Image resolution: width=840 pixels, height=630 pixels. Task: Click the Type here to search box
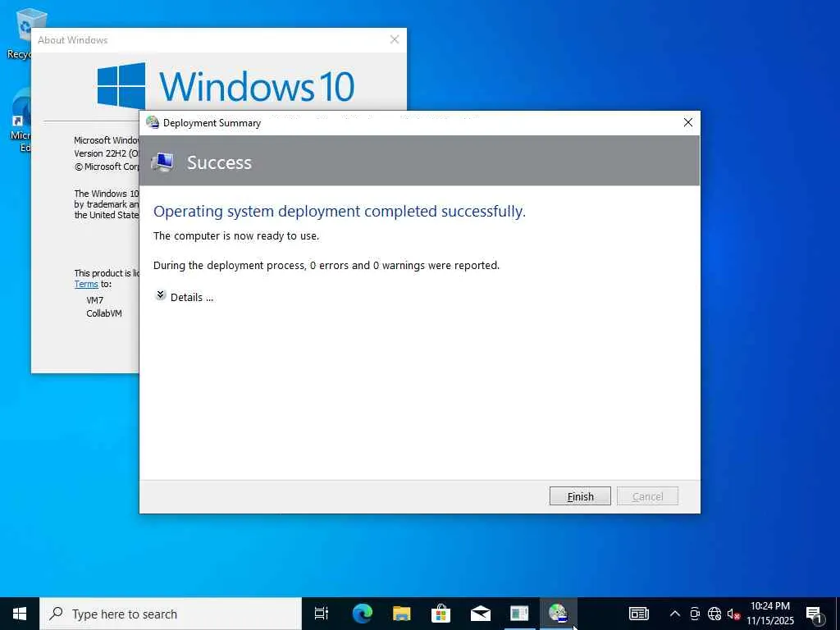click(x=171, y=614)
